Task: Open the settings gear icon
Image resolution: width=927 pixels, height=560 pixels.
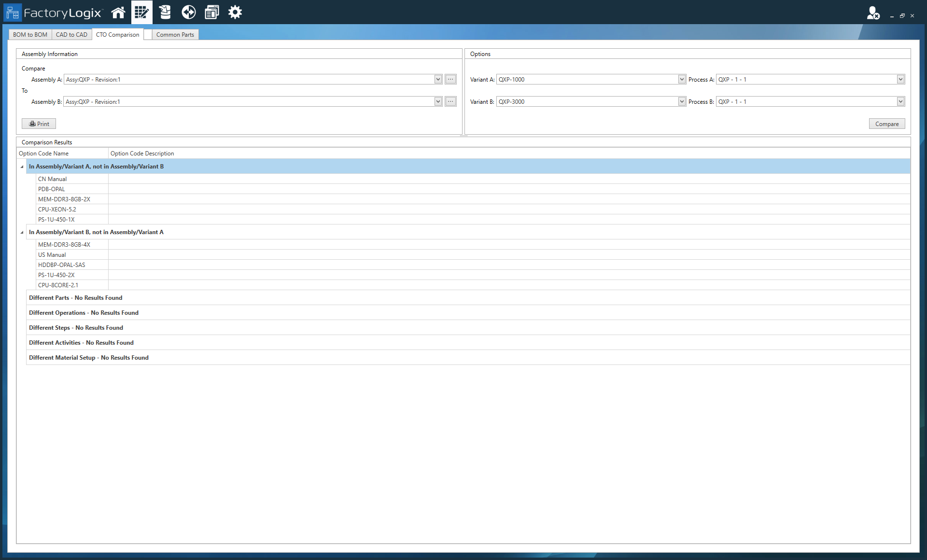Action: coord(235,12)
